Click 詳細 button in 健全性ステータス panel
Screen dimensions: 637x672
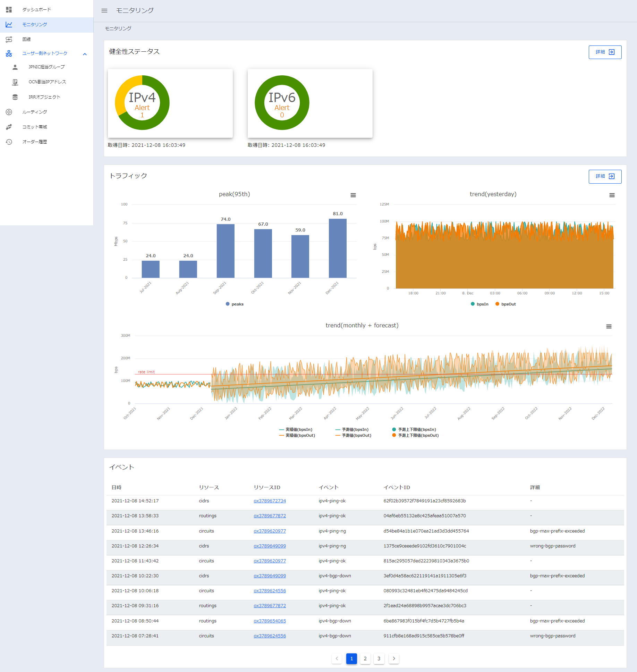(x=605, y=52)
